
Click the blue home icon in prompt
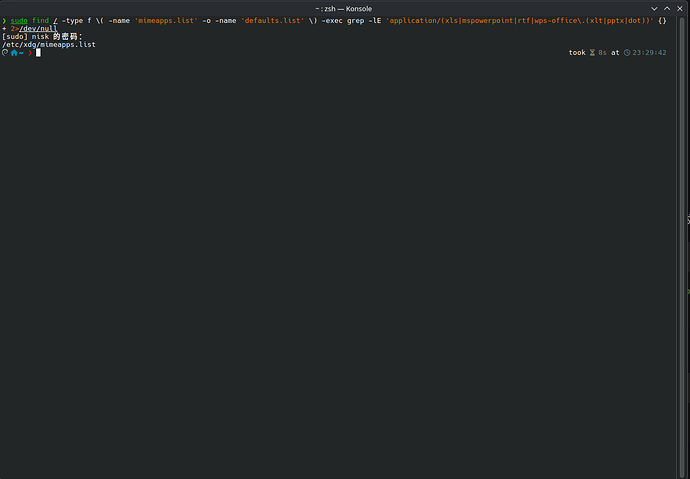coord(14,53)
